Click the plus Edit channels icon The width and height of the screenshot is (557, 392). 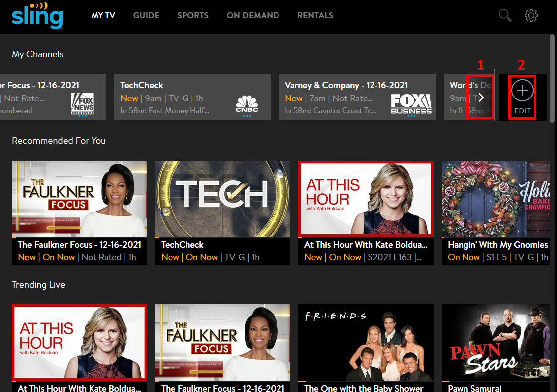point(522,91)
